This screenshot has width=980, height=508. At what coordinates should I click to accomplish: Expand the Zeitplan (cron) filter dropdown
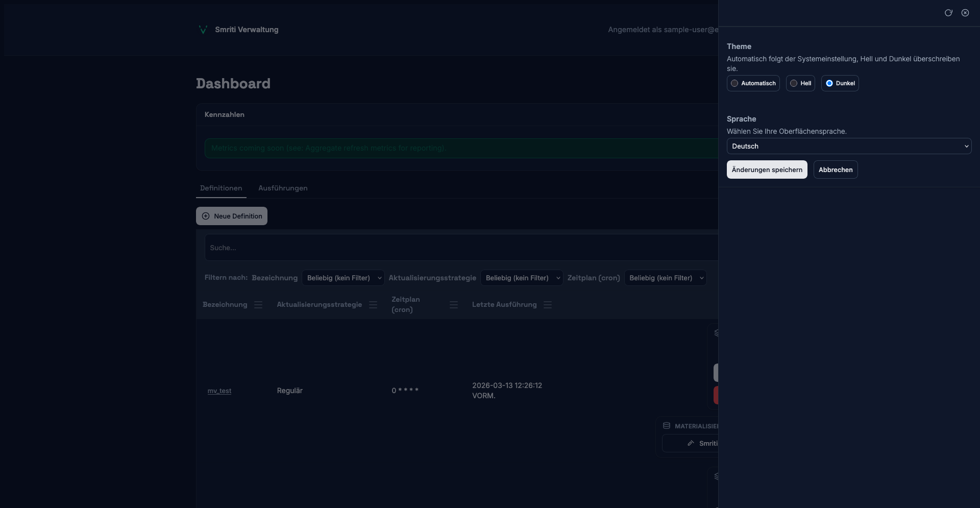[665, 278]
